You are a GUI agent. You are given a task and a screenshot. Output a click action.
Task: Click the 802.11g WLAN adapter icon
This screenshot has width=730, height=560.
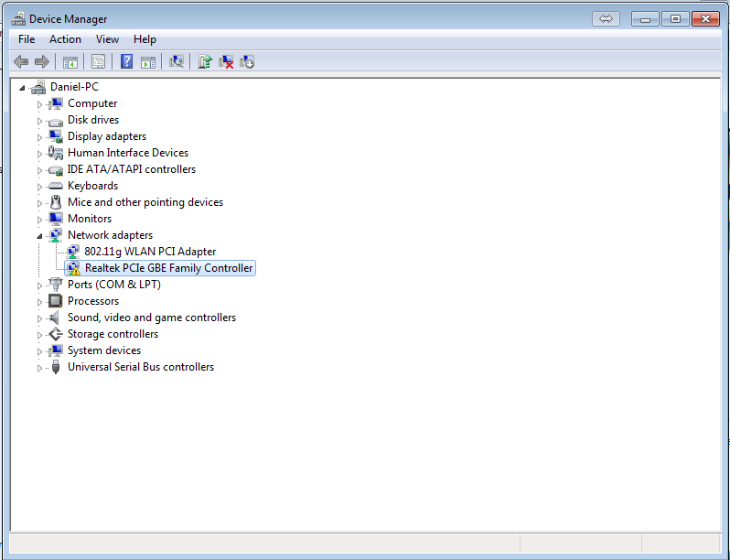pos(72,252)
